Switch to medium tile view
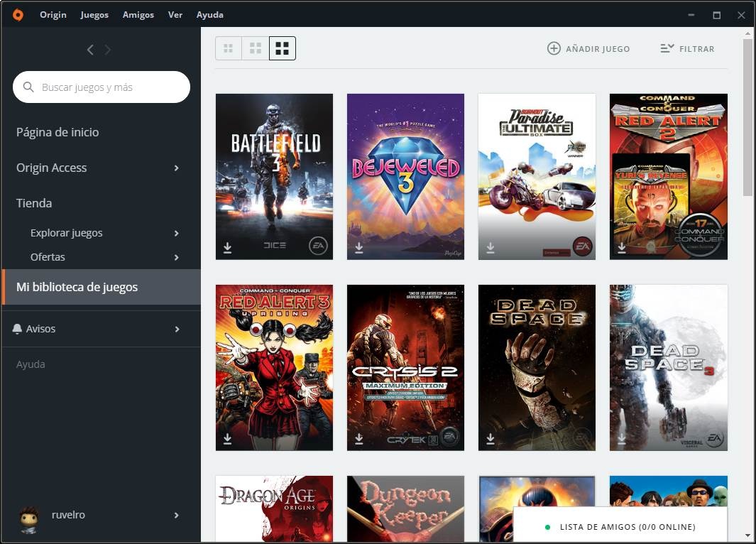 [x=256, y=48]
